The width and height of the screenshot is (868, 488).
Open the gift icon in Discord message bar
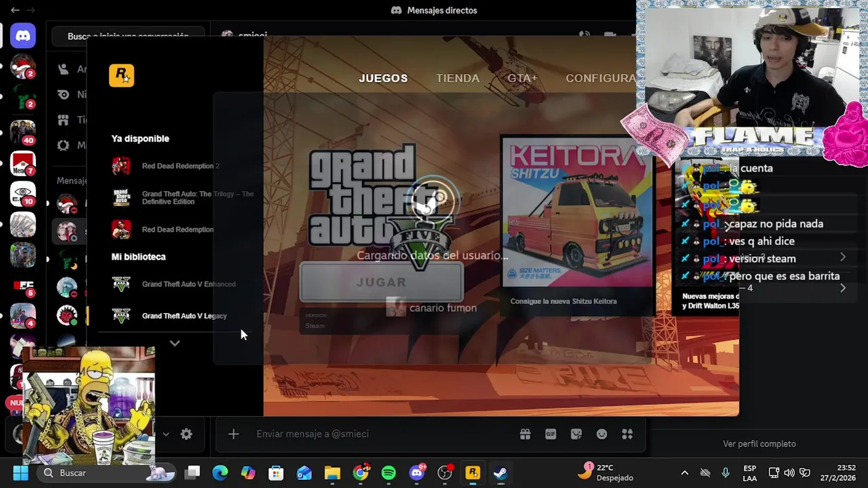coord(525,434)
